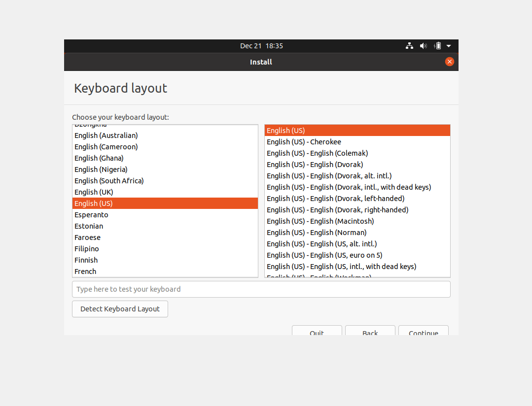
Task: Select Esperanto layout
Action: click(165, 215)
